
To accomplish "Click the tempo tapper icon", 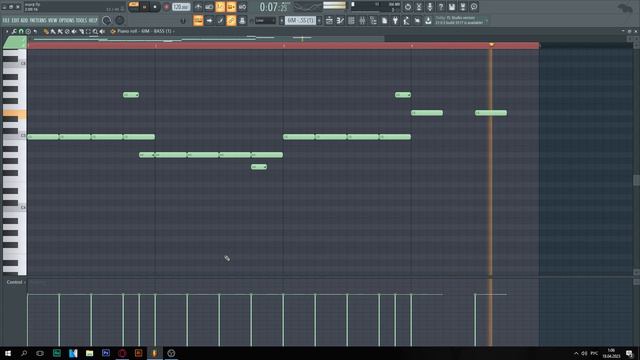I will 406,20.
